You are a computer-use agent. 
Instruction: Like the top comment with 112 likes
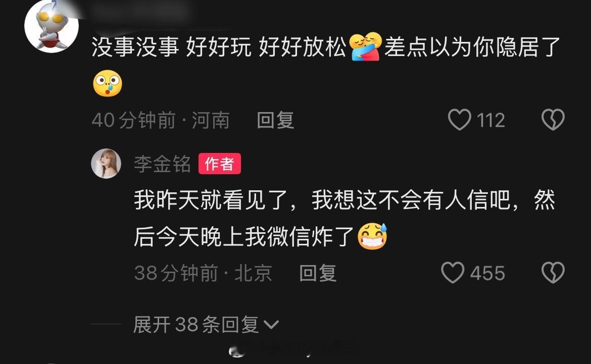[460, 120]
